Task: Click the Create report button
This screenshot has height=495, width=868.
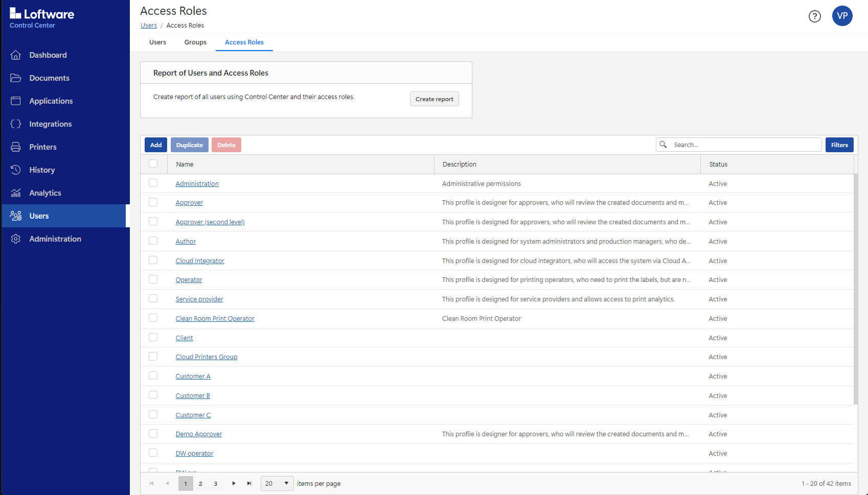Action: point(434,99)
